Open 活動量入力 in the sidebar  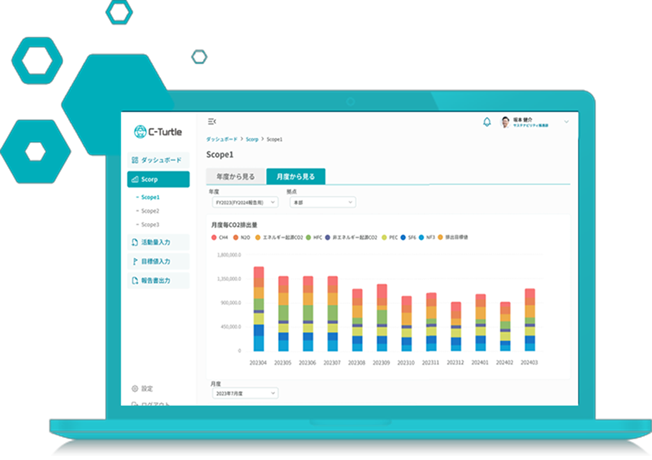tap(158, 242)
